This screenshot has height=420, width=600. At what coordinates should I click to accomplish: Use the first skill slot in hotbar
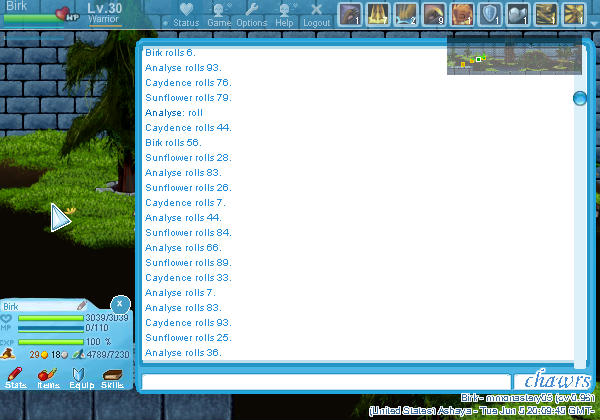[350, 14]
